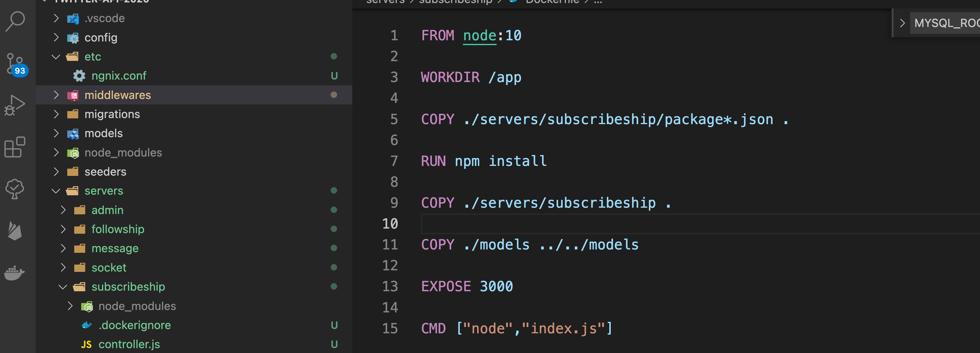This screenshot has width=980, height=353.
Task: Click the middlewares folder icon
Action: [x=73, y=95]
